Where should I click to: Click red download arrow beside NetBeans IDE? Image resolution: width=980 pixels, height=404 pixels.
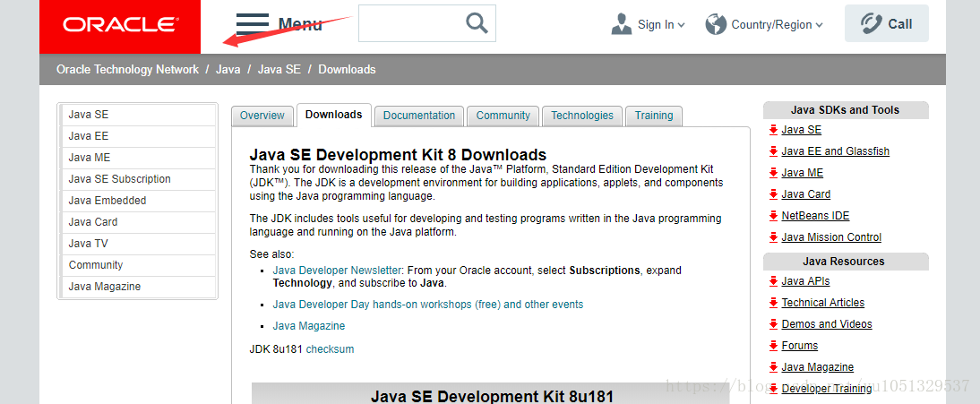(x=773, y=216)
